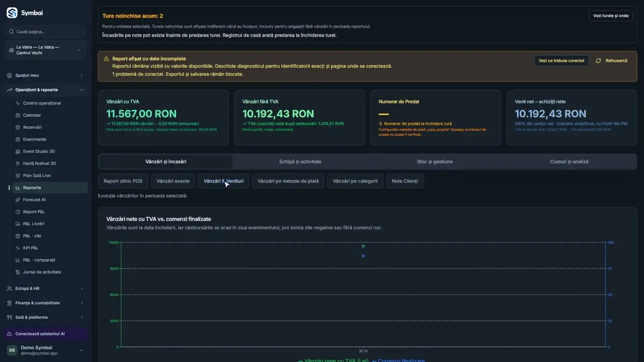
Task: Click the Symbai logo icon
Action: 12,13
